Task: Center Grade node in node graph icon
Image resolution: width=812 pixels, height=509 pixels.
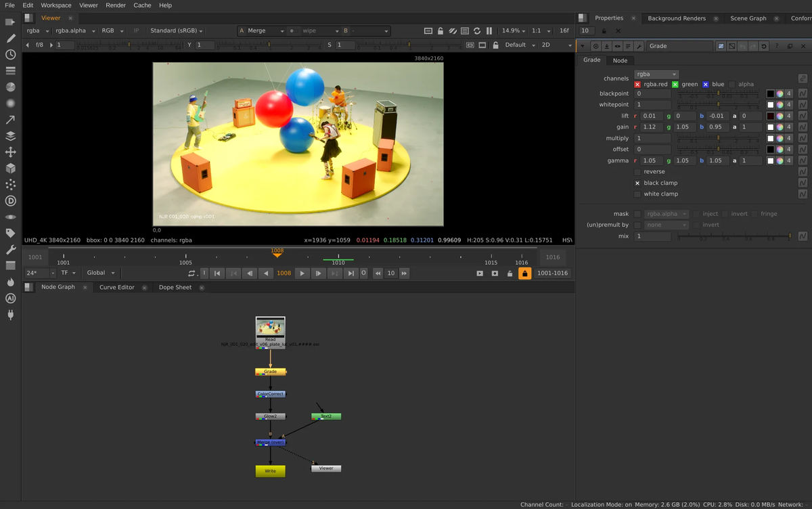Action: [x=596, y=46]
